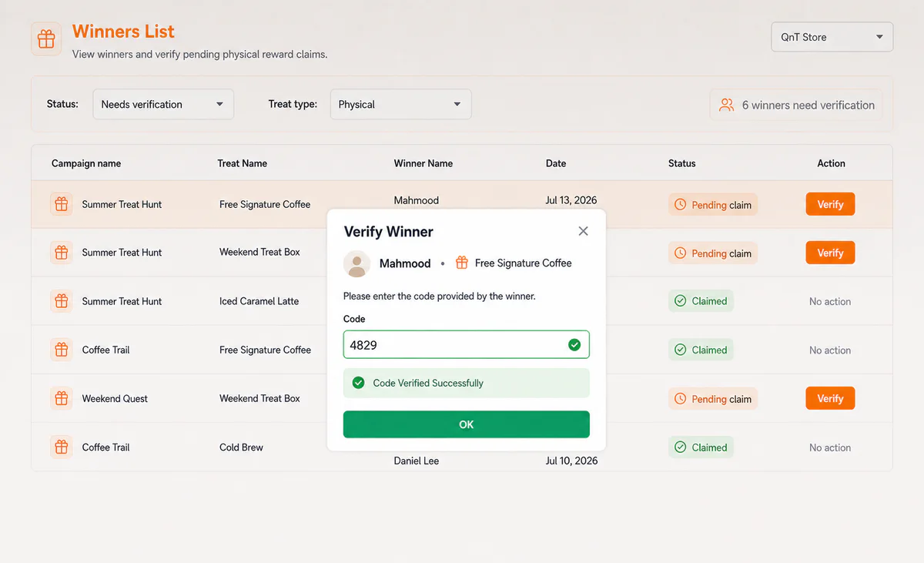Click Mahmood's avatar in the dialog
This screenshot has width=924, height=563.
click(357, 263)
